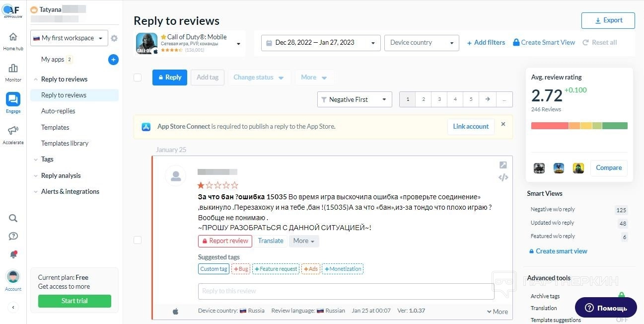Open Templates library page
Viewport: 644px width, 324px height.
pyautogui.click(x=65, y=143)
